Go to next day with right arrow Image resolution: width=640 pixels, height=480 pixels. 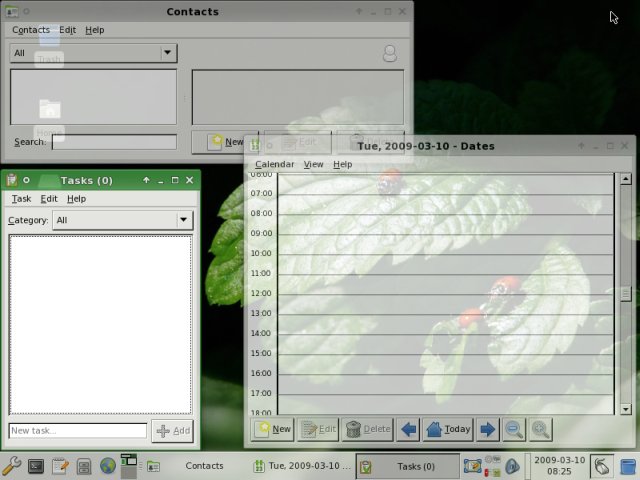coord(487,429)
